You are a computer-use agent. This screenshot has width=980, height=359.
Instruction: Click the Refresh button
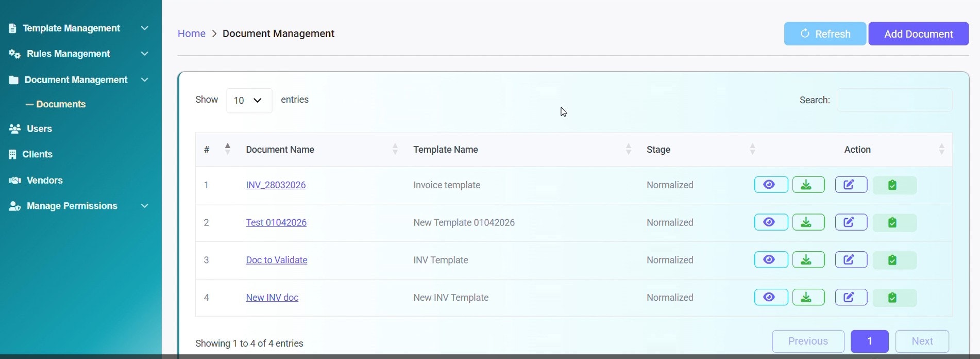[x=825, y=34]
